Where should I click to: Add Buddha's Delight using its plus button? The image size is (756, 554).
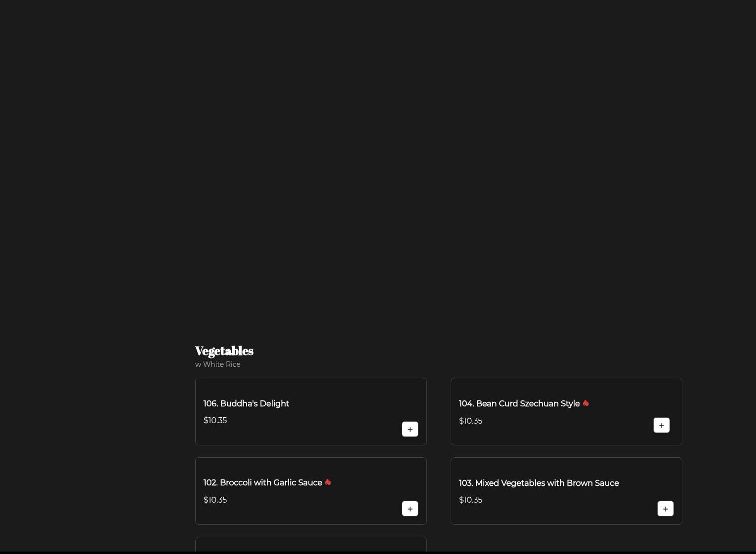[410, 429]
